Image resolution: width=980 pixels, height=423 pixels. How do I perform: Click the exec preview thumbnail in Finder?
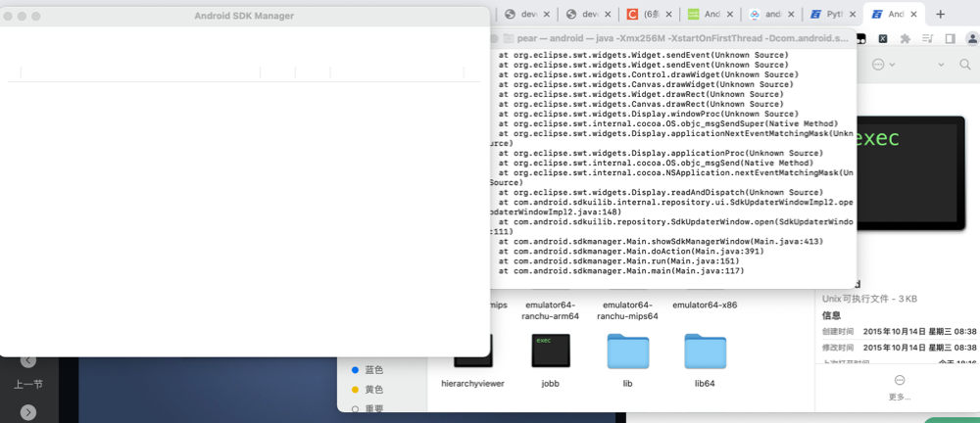(910, 173)
